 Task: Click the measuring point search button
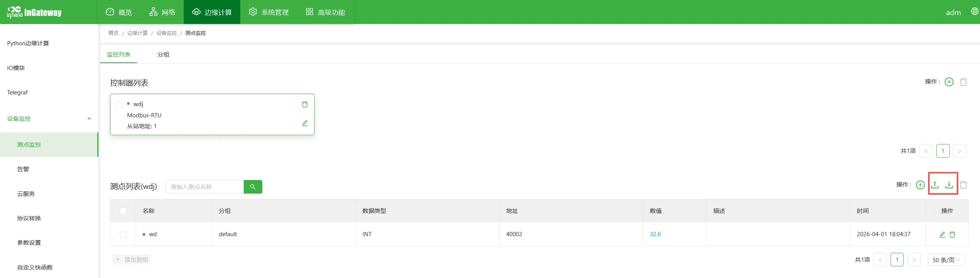point(253,187)
